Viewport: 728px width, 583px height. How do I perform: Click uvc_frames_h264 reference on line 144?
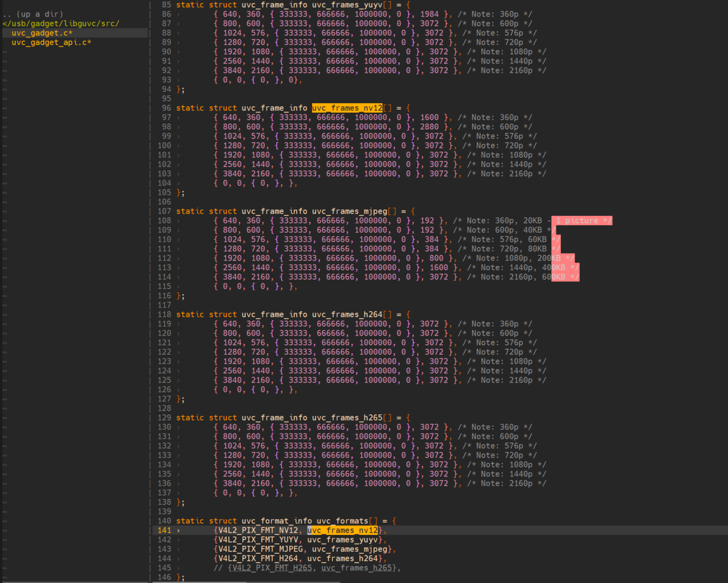click(x=343, y=558)
